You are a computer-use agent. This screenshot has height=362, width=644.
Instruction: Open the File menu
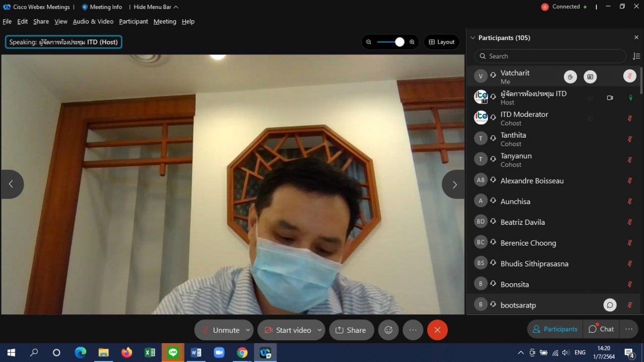[x=7, y=21]
